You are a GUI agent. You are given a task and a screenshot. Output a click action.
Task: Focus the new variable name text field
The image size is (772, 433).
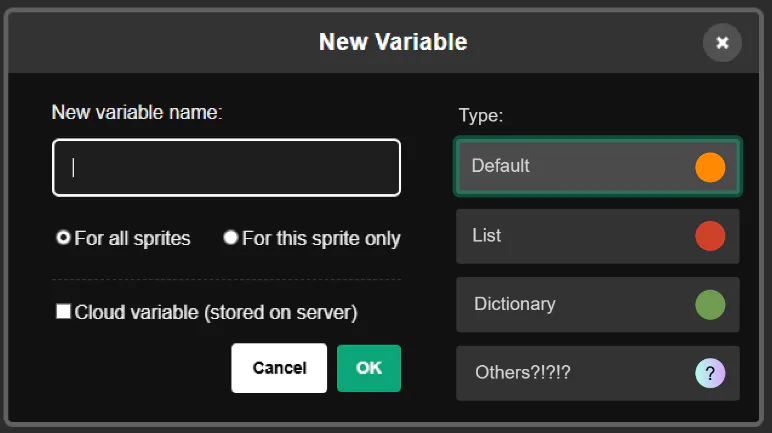[x=227, y=167]
